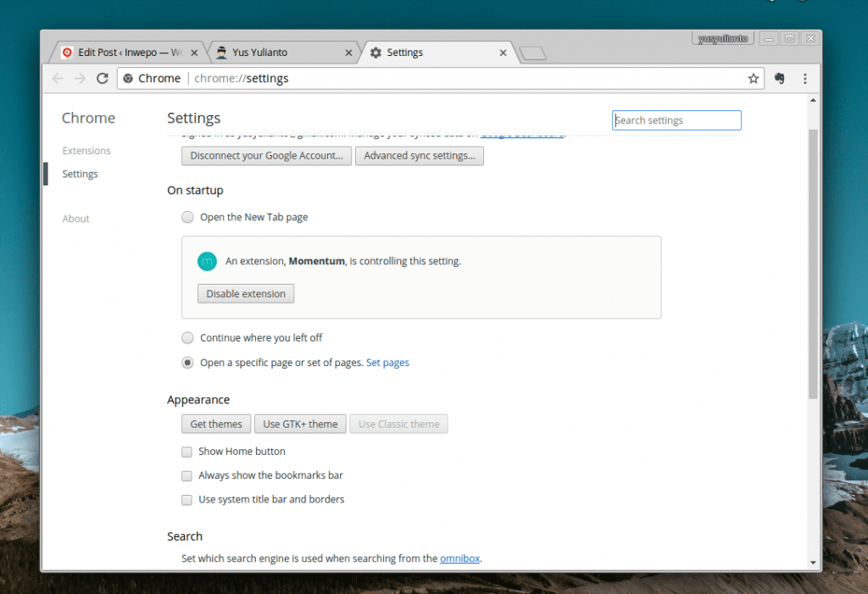Click the yusyulianto profile button
The width and height of the screenshot is (868, 594).
(x=722, y=38)
